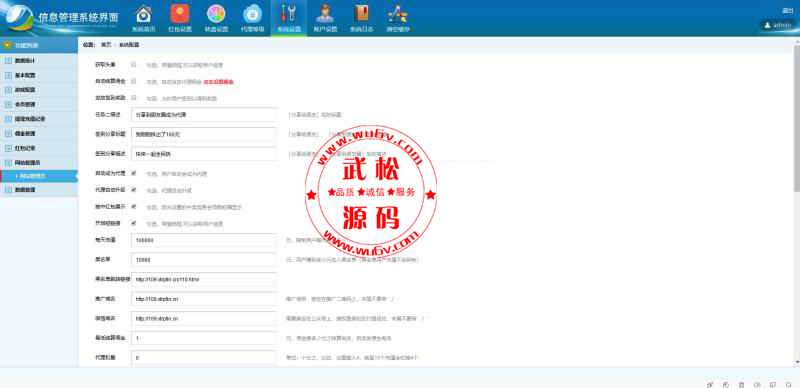Click the wrench-and-tools 系统设置 icon
Viewport: 800px width, 388px height.
pos(288,18)
